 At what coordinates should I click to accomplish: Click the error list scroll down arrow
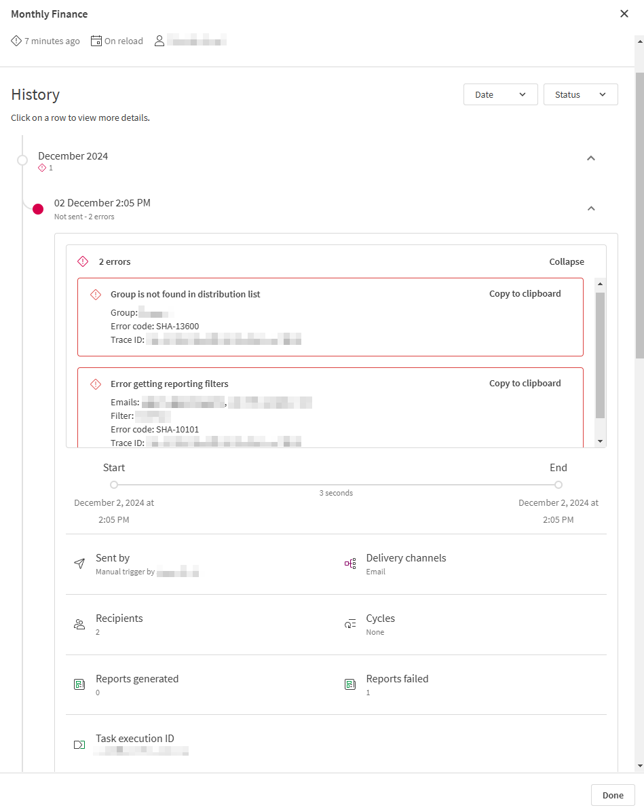[600, 441]
